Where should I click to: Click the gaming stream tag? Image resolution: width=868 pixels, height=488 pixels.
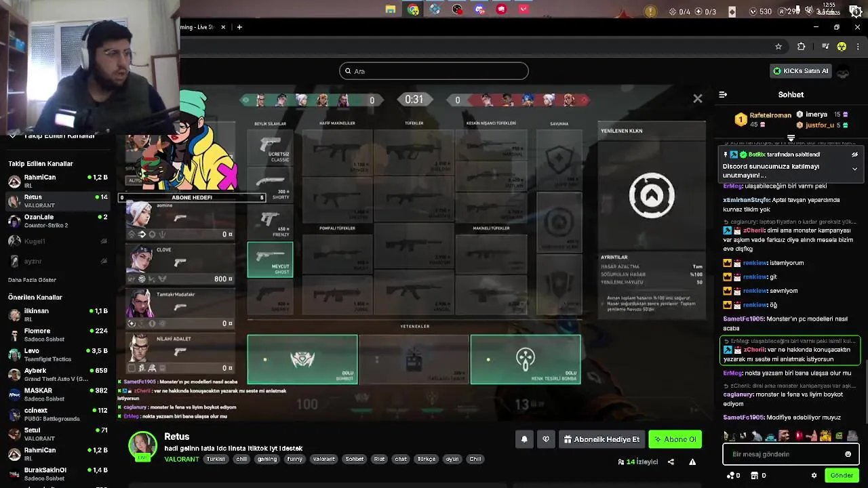pyautogui.click(x=267, y=459)
